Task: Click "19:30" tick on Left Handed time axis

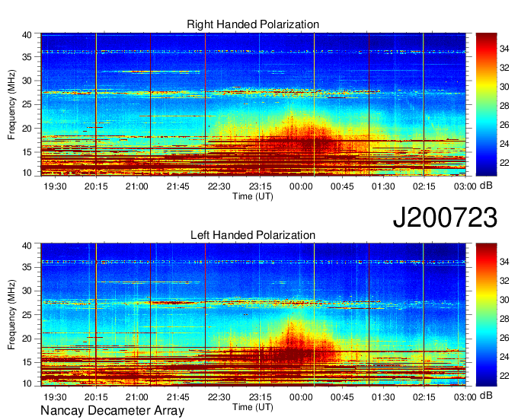Action: point(55,397)
